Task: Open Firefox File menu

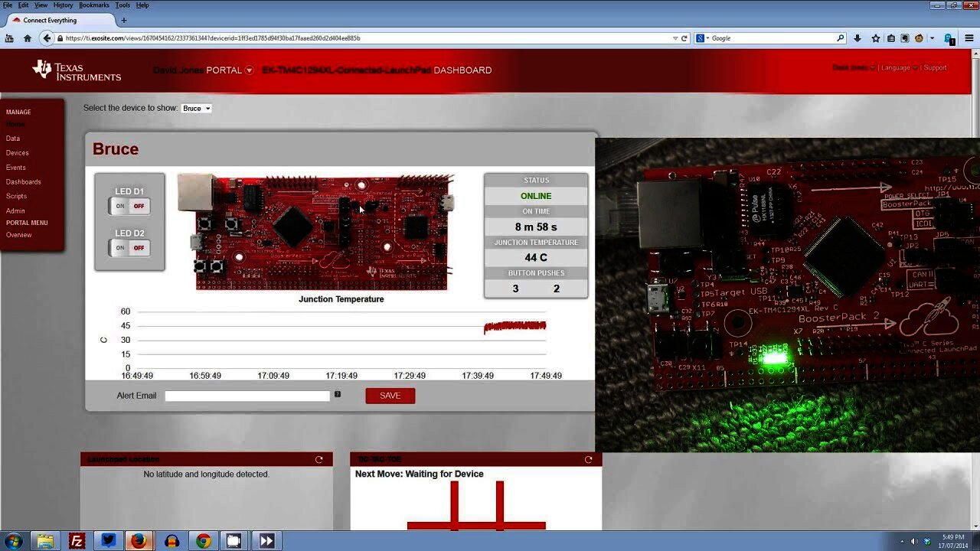Action: click(x=8, y=5)
